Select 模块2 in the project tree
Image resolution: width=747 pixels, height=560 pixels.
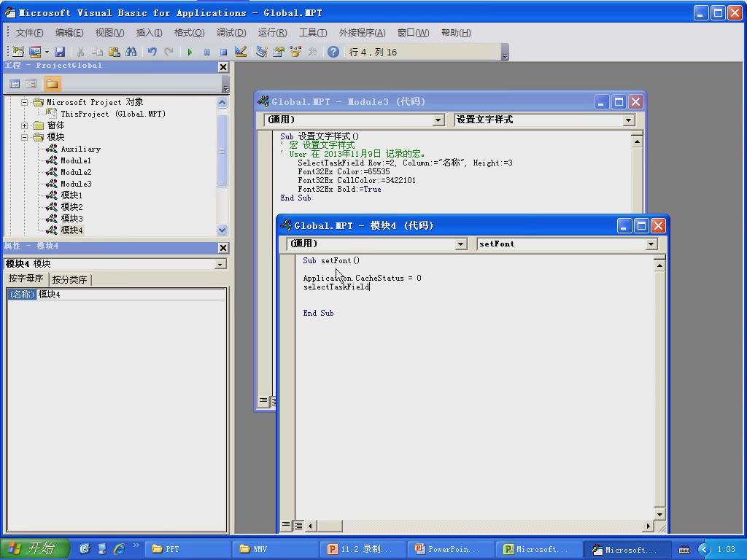coord(71,206)
